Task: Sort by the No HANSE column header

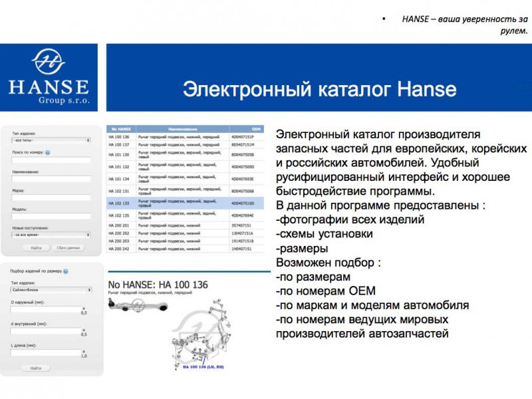Action: click(121, 129)
